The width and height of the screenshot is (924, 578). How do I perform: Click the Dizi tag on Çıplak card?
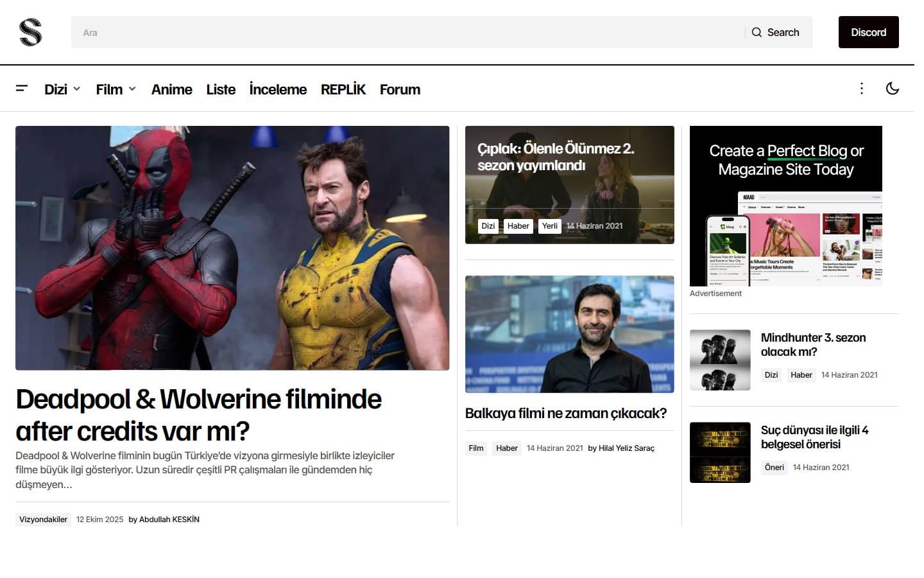[488, 226]
